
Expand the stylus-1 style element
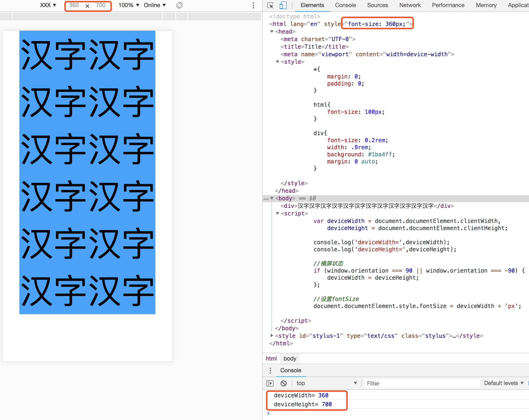click(x=272, y=336)
